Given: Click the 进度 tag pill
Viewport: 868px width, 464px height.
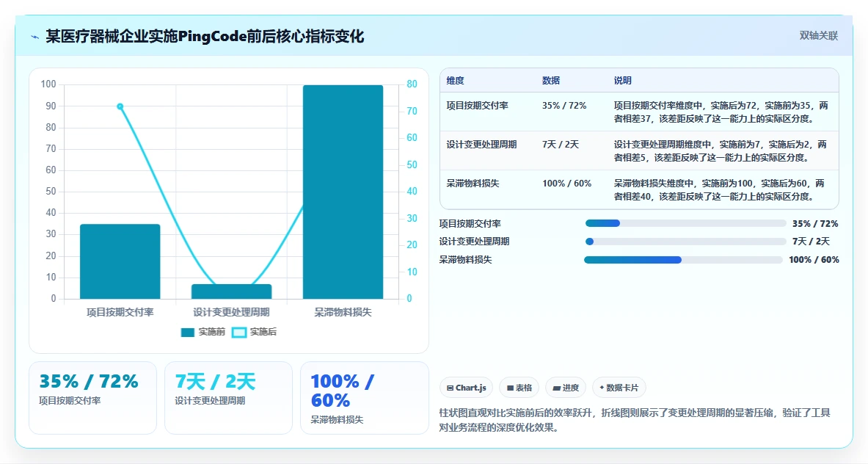Looking at the screenshot, I should pos(566,388).
